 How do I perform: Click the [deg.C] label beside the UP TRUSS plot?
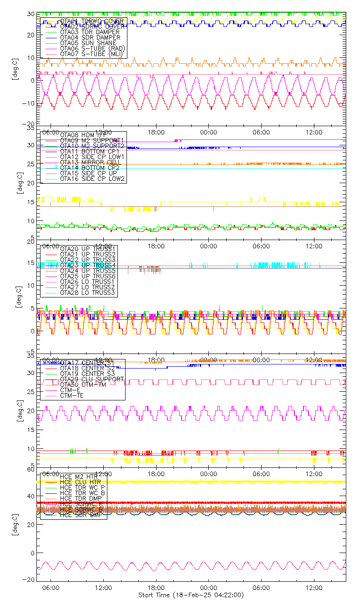(18, 297)
